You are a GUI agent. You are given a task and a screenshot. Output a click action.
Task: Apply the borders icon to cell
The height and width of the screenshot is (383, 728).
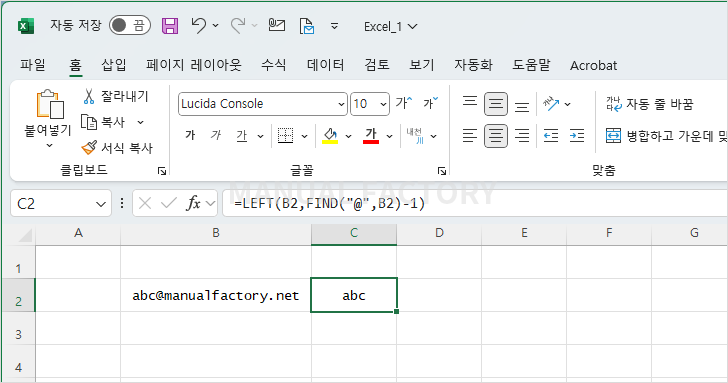point(286,136)
